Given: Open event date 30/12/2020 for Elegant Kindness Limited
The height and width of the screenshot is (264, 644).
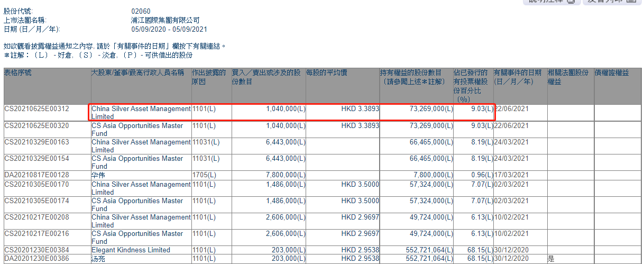Looking at the screenshot, I should [512, 250].
